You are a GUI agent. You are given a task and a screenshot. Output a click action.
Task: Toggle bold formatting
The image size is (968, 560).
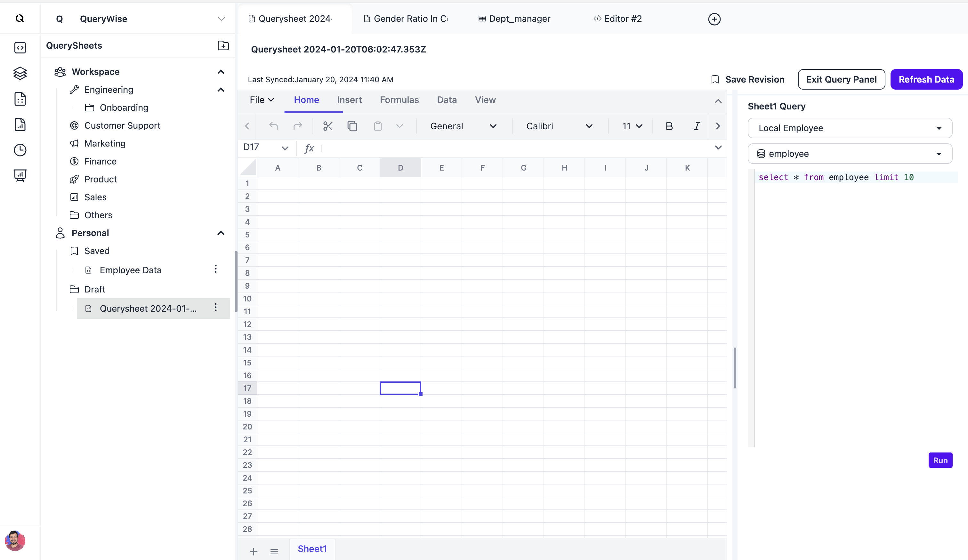(669, 125)
